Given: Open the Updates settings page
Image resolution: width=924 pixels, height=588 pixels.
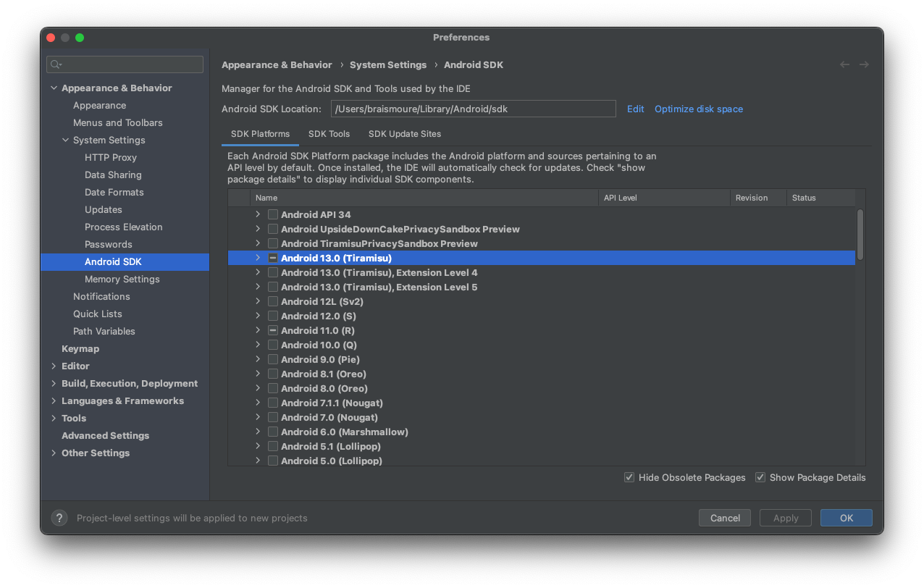Looking at the screenshot, I should coord(103,209).
